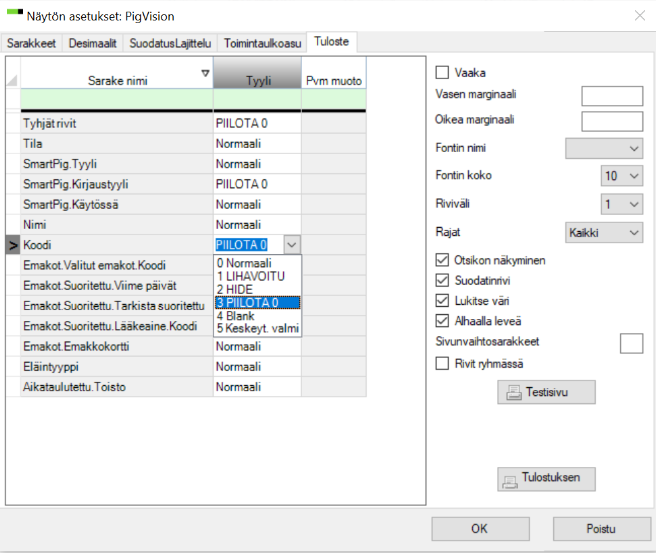
Task: Disable Lukitse väri option
Action: click(x=442, y=300)
